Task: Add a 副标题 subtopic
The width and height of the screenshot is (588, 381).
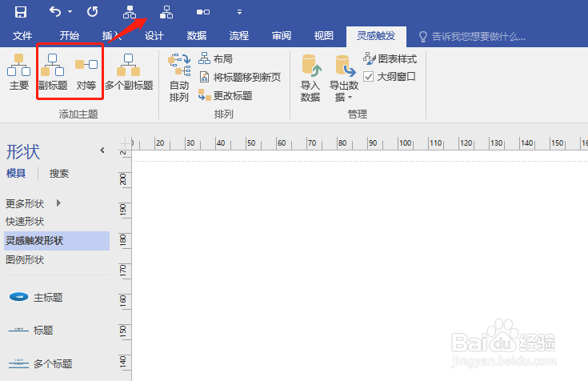Action: (x=53, y=72)
